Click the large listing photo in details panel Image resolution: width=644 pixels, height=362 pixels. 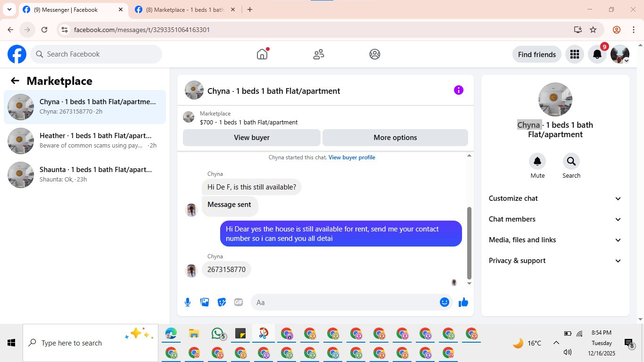click(x=555, y=99)
